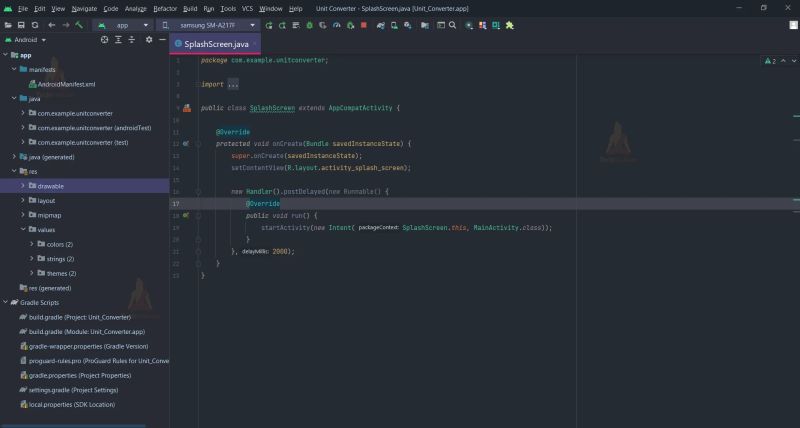Click the Open file toolbar icon

point(8,25)
